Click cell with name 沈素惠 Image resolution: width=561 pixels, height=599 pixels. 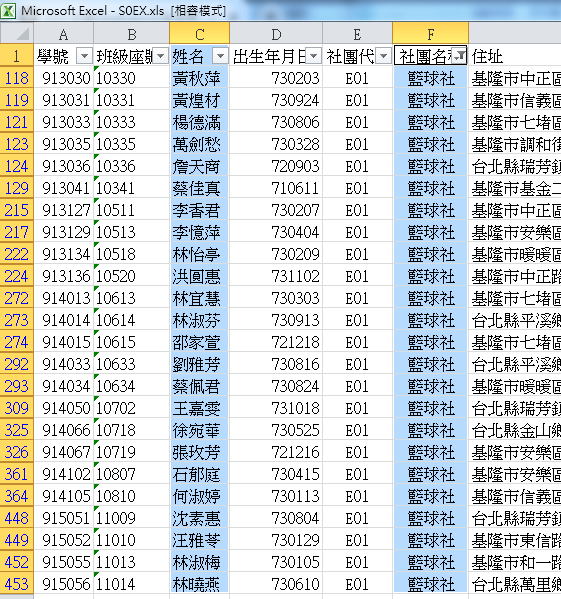point(200,518)
